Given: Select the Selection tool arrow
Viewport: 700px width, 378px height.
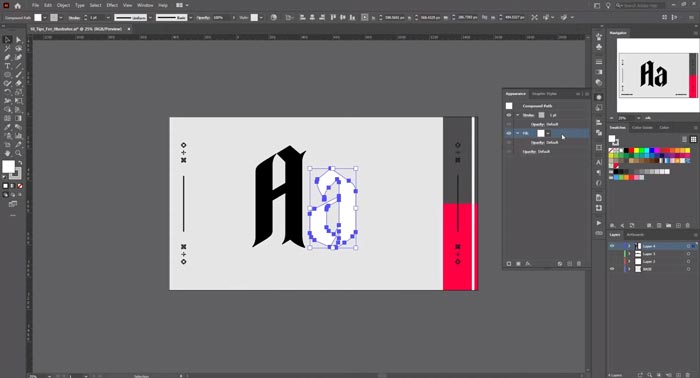Looking at the screenshot, I should click(7, 40).
